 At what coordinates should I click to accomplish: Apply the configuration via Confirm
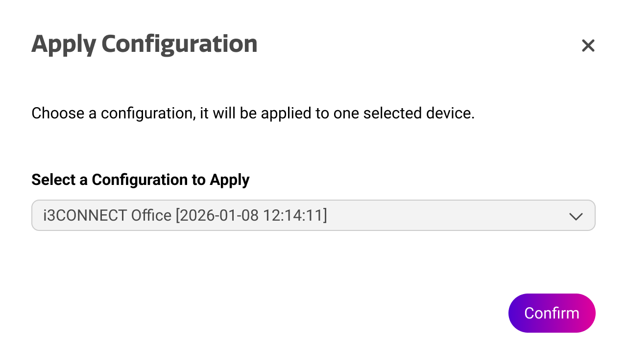(x=552, y=313)
